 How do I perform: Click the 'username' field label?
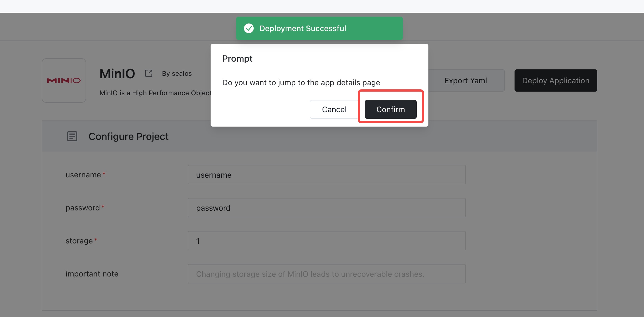click(x=83, y=175)
